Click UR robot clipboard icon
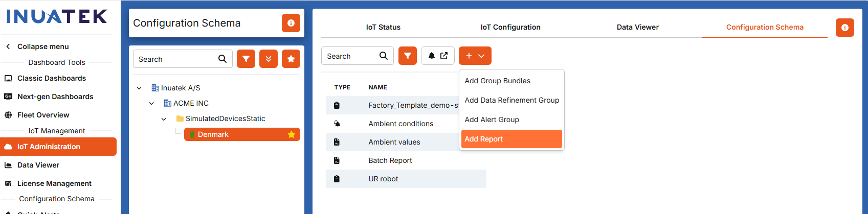Image resolution: width=868 pixels, height=214 pixels. click(337, 179)
